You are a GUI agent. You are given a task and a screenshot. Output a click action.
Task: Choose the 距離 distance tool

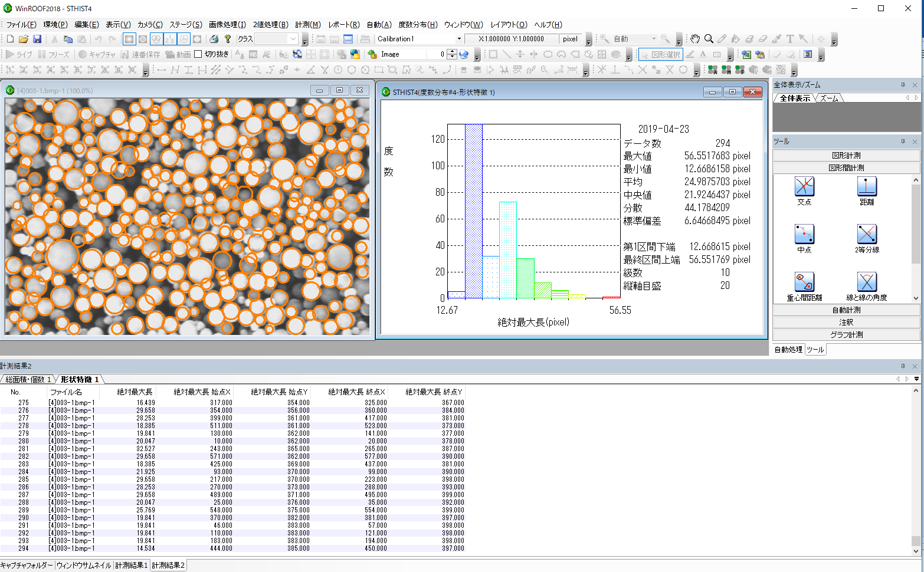(867, 190)
